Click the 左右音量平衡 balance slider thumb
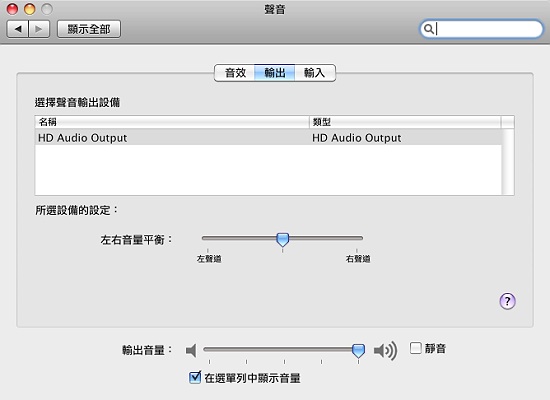 (282, 240)
